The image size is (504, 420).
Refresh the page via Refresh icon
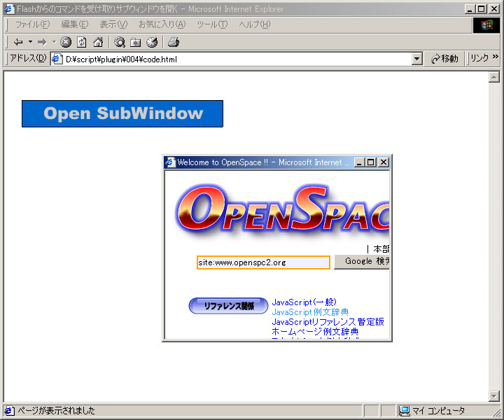click(82, 42)
